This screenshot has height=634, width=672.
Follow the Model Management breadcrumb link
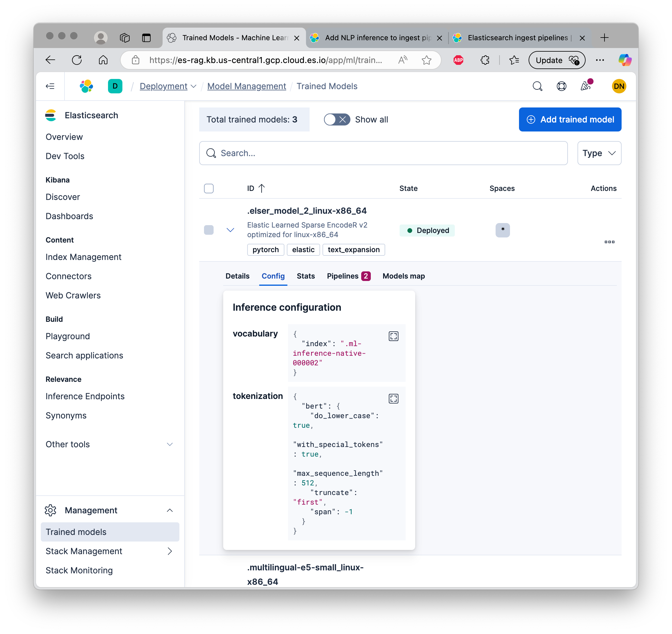[x=246, y=86]
